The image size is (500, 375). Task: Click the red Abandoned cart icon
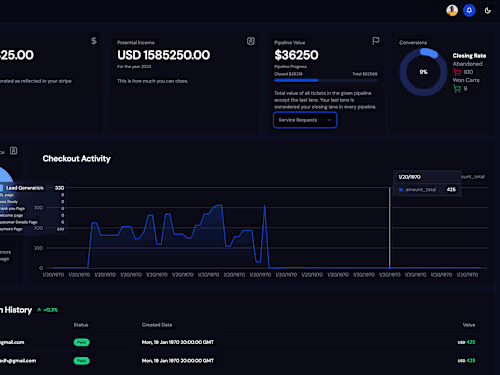pos(457,72)
